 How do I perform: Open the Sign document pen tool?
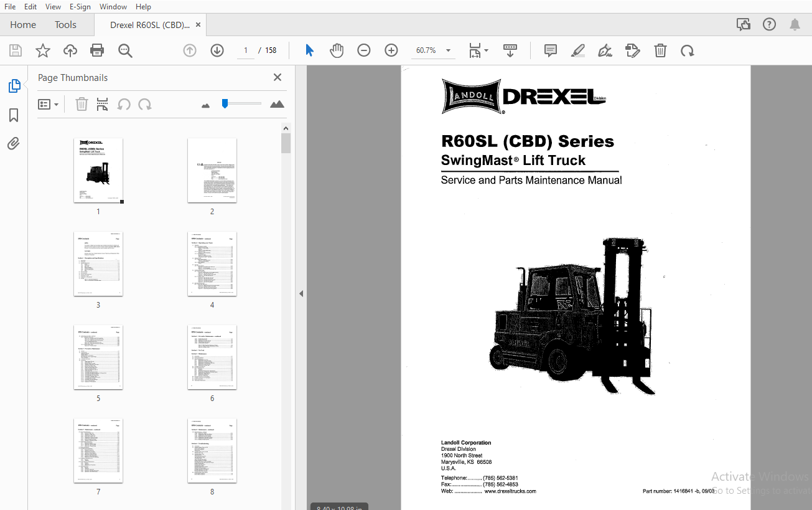pyautogui.click(x=605, y=50)
